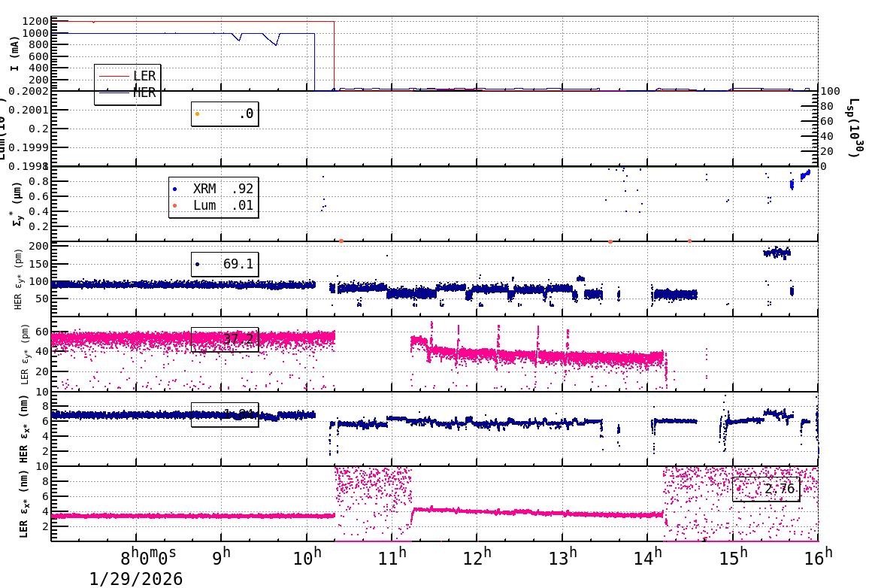This screenshot has height=588, width=872.
Task: Click the date label 1/29/2026
Action: point(135,579)
